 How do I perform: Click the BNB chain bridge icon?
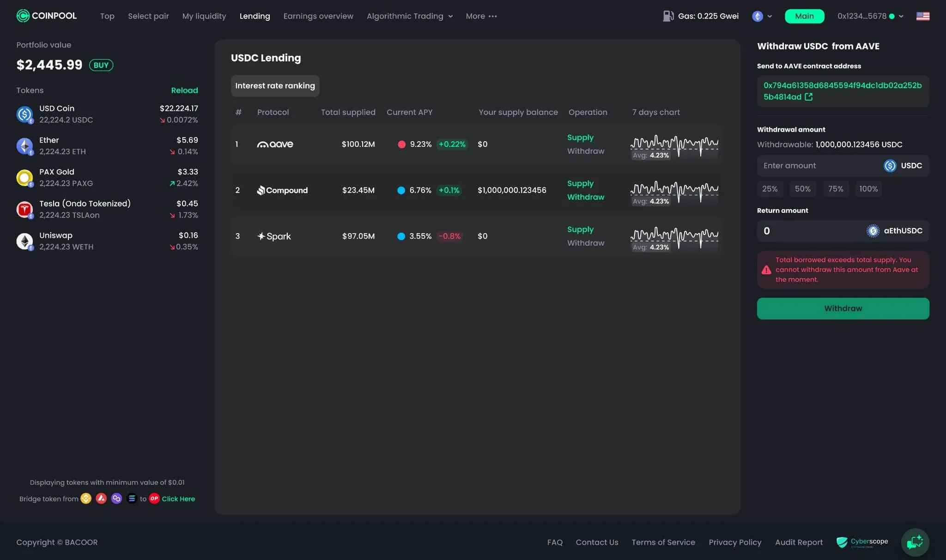point(86,499)
